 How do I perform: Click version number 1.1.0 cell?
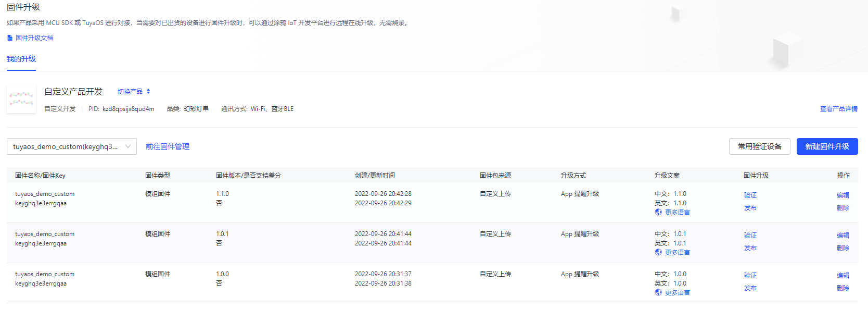[222, 194]
